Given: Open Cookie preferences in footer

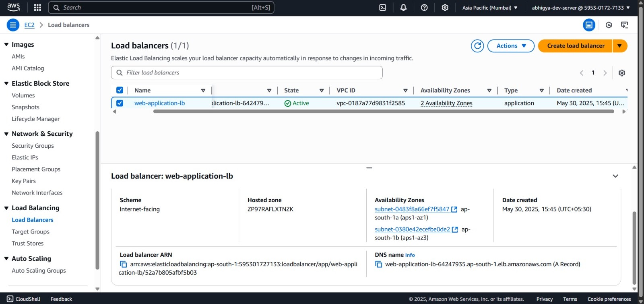Looking at the screenshot, I should (609, 299).
